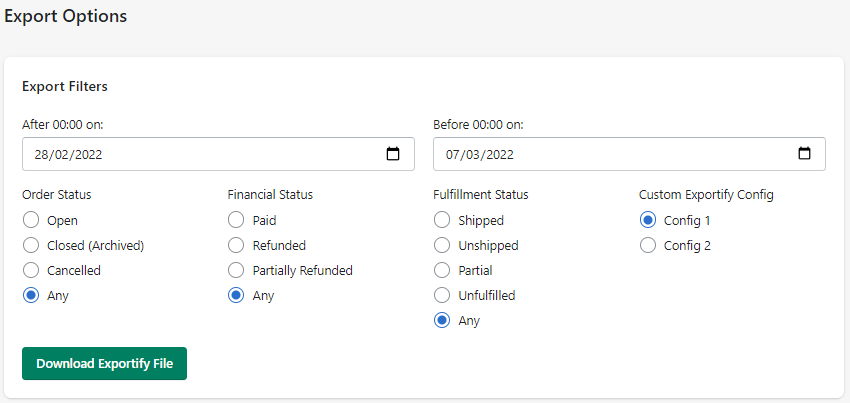Click the Order Status label
The height and width of the screenshot is (403, 850).
[57, 195]
